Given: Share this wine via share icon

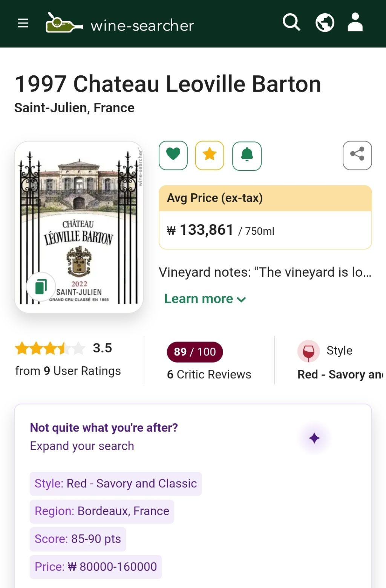Looking at the screenshot, I should pyautogui.click(x=357, y=155).
